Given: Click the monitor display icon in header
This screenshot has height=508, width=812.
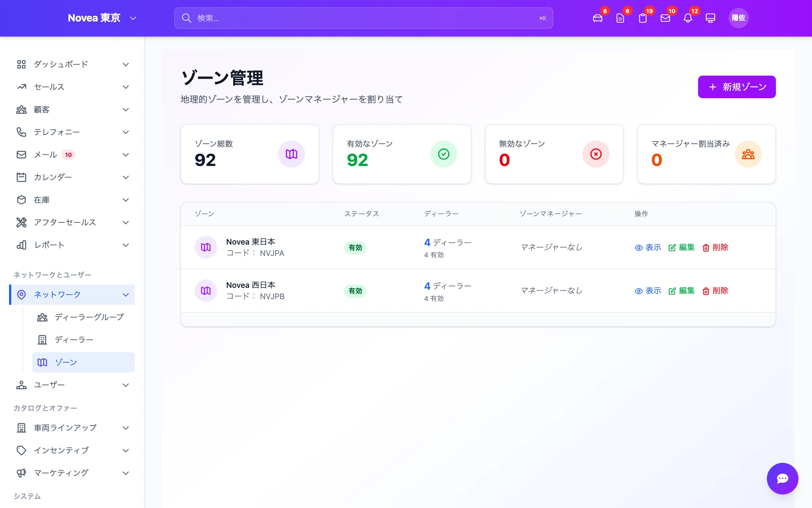Looking at the screenshot, I should point(710,18).
